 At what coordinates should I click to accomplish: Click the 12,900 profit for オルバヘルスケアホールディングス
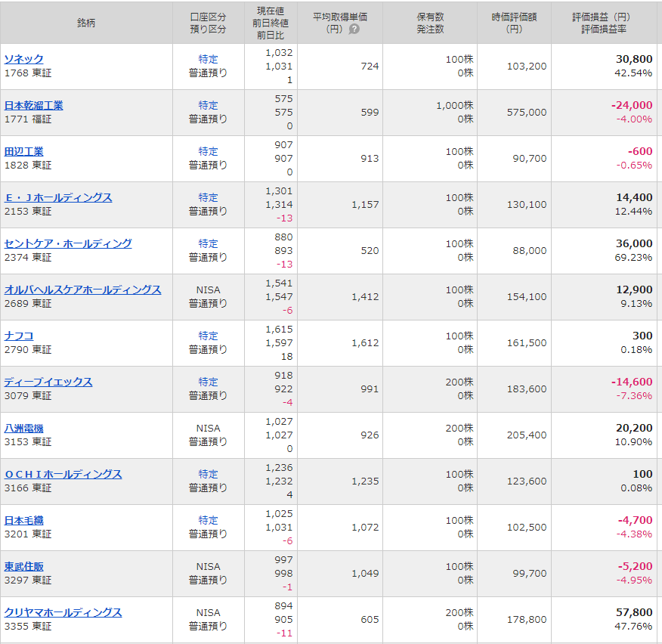tap(634, 289)
